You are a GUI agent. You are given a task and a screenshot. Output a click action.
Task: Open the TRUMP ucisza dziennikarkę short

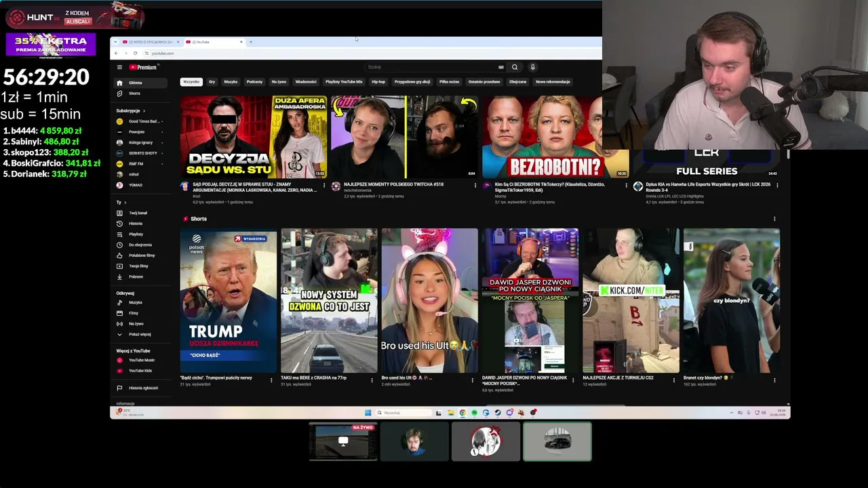pos(229,301)
